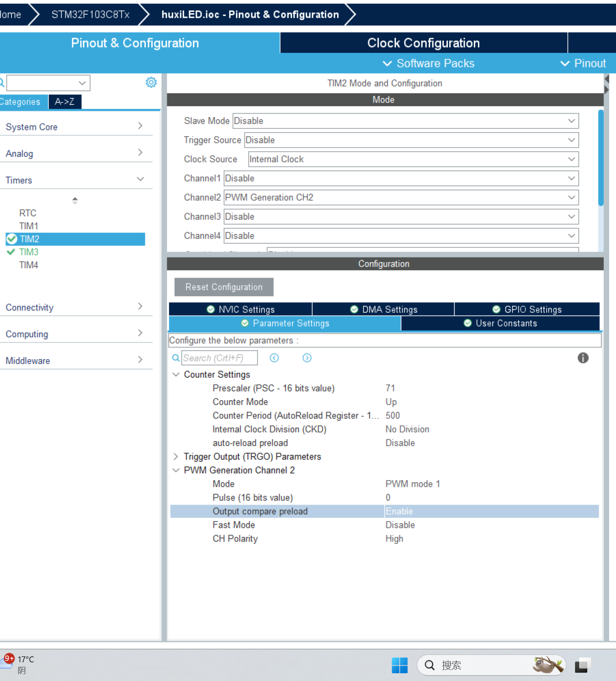Screen dimensions: 616x681
Task: Open the Windows Start menu
Action: (400, 666)
